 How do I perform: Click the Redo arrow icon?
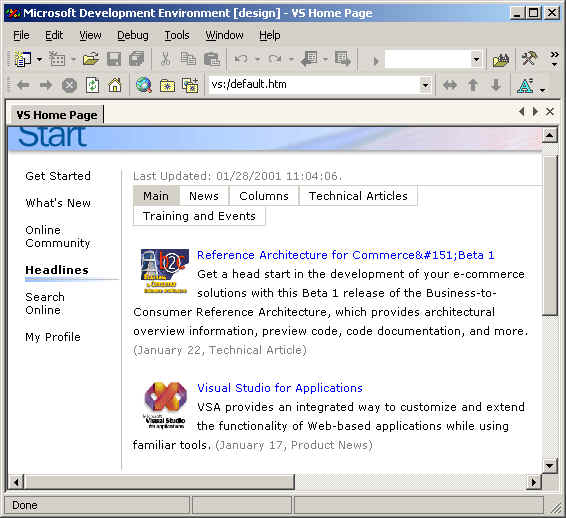275,59
